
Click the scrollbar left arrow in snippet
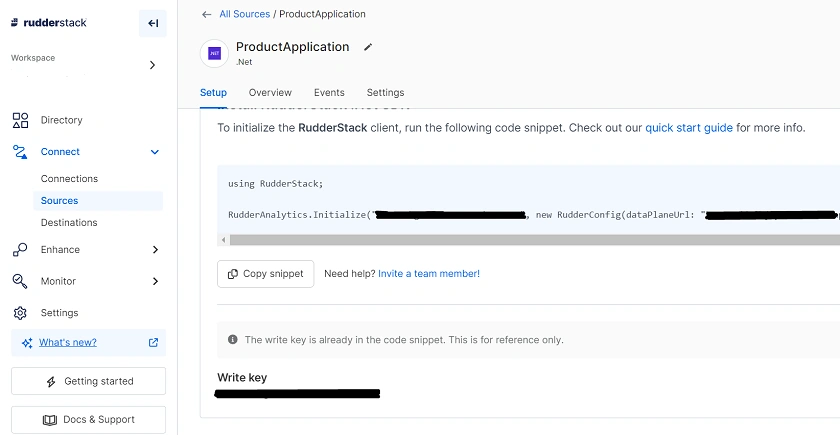tap(223, 240)
